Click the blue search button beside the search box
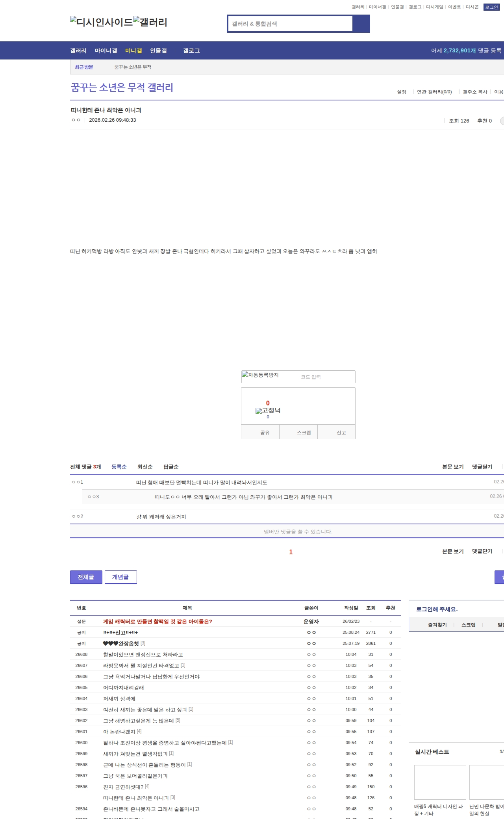This screenshot has width=504, height=819. pyautogui.click(x=361, y=24)
